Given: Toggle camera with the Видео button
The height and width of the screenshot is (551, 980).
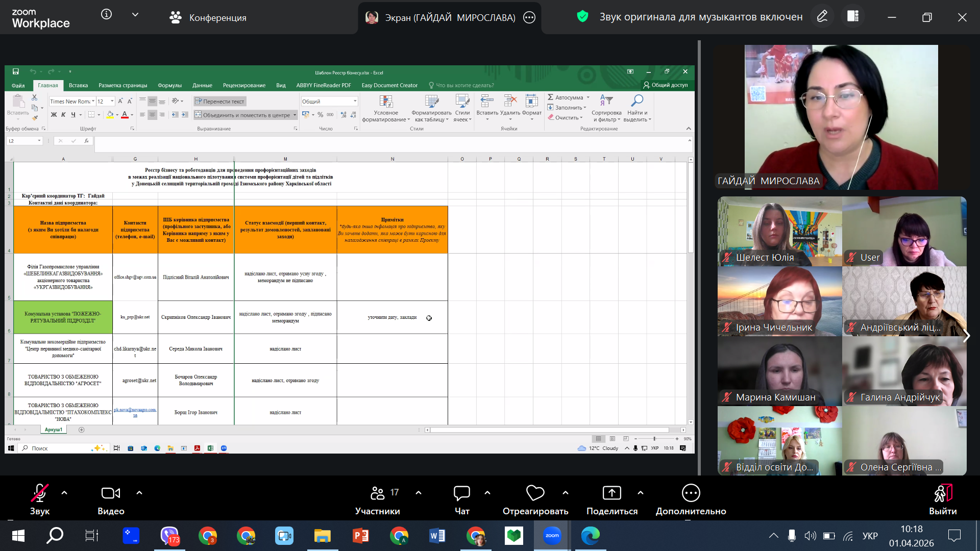Looking at the screenshot, I should (x=111, y=499).
